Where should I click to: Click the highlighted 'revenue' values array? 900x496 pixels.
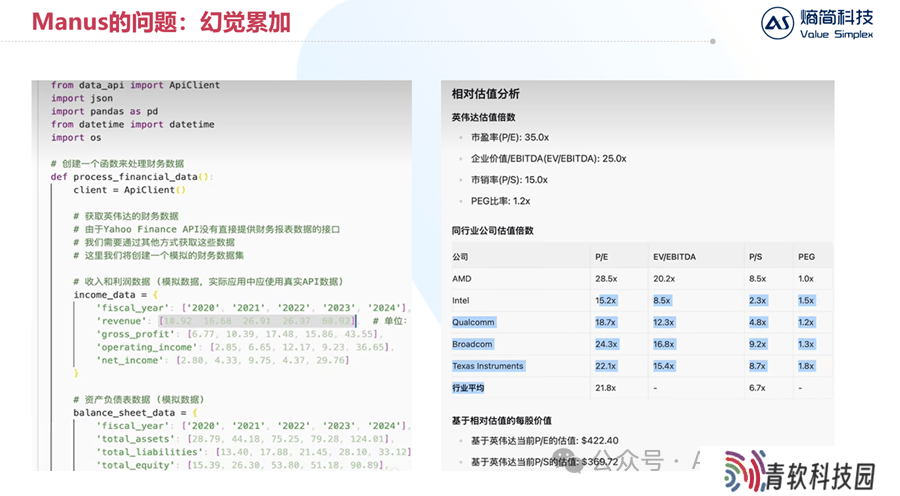click(258, 321)
